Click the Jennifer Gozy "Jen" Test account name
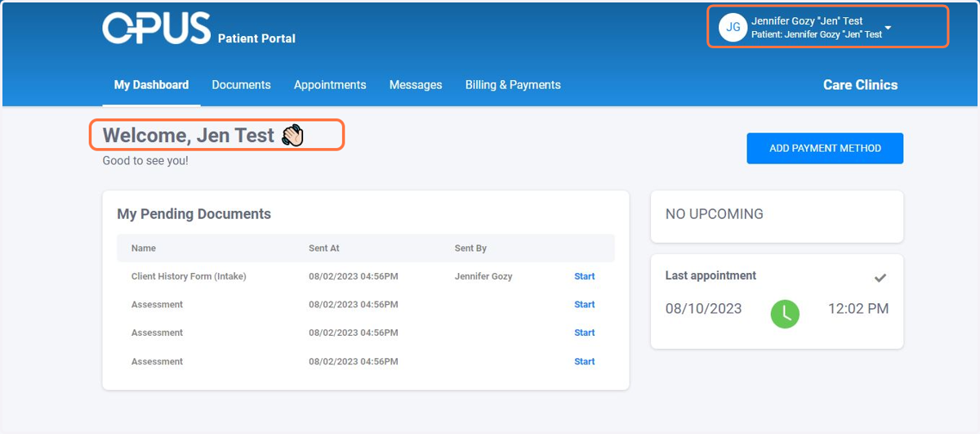This screenshot has height=434, width=980. click(807, 21)
